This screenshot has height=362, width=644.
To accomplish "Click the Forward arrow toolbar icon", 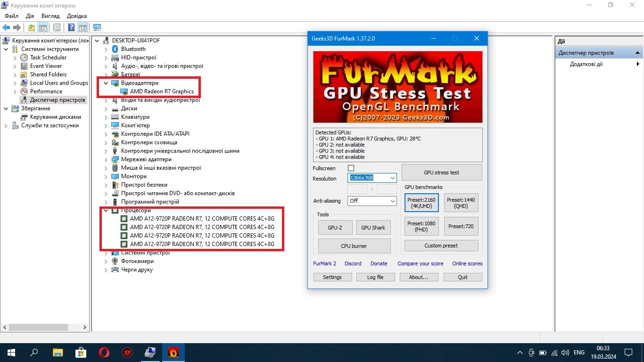I will click(x=17, y=27).
